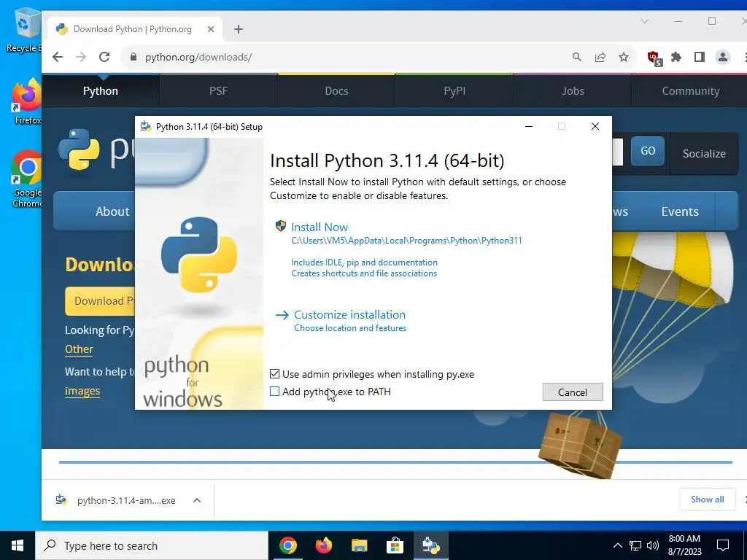Open Firefox from taskbar
Image resolution: width=747 pixels, height=560 pixels.
click(x=324, y=545)
